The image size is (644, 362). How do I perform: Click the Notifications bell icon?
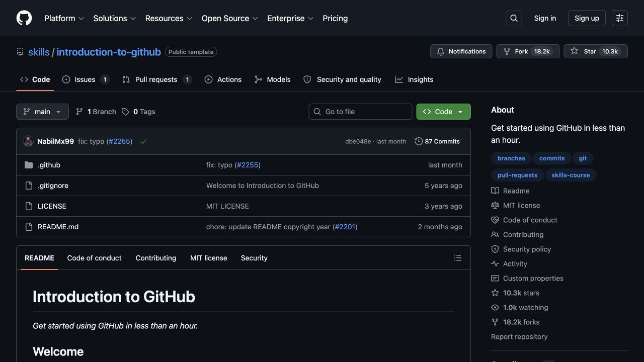click(x=441, y=51)
